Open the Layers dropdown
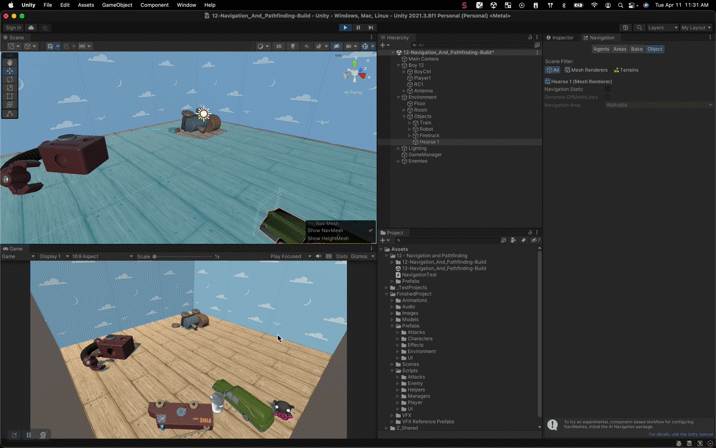716x448 pixels. 661,28
